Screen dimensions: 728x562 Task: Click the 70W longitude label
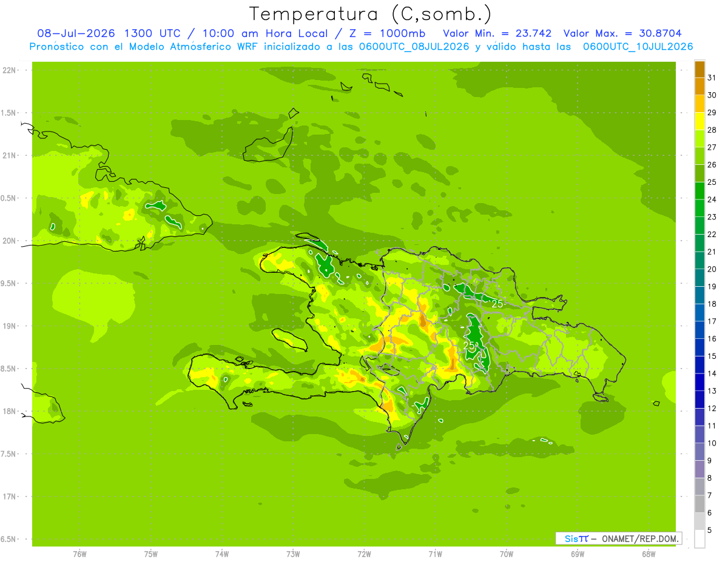tap(507, 554)
